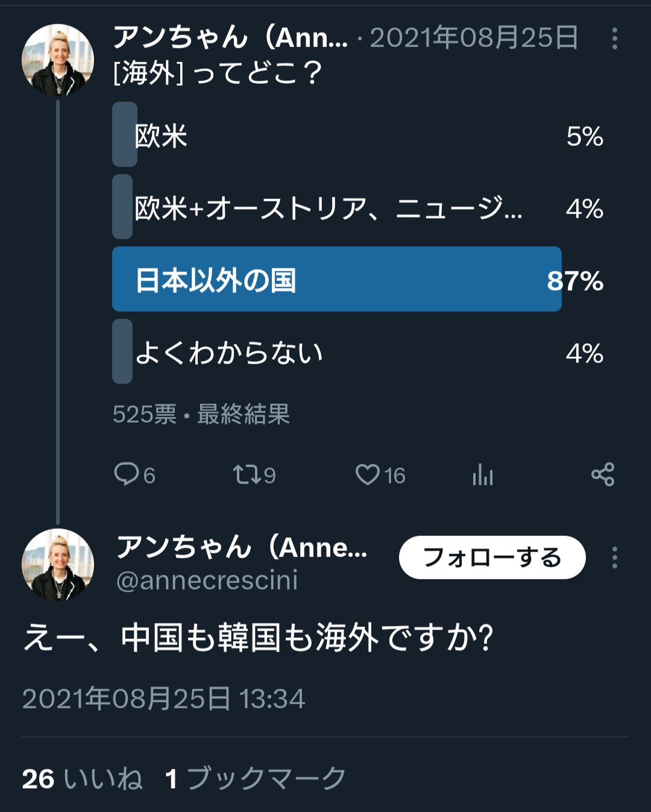Open profile picture on the reply tweet

(x=58, y=564)
